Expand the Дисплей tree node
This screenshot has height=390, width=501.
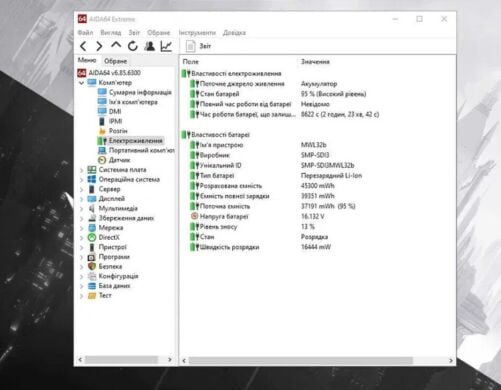coord(81,199)
